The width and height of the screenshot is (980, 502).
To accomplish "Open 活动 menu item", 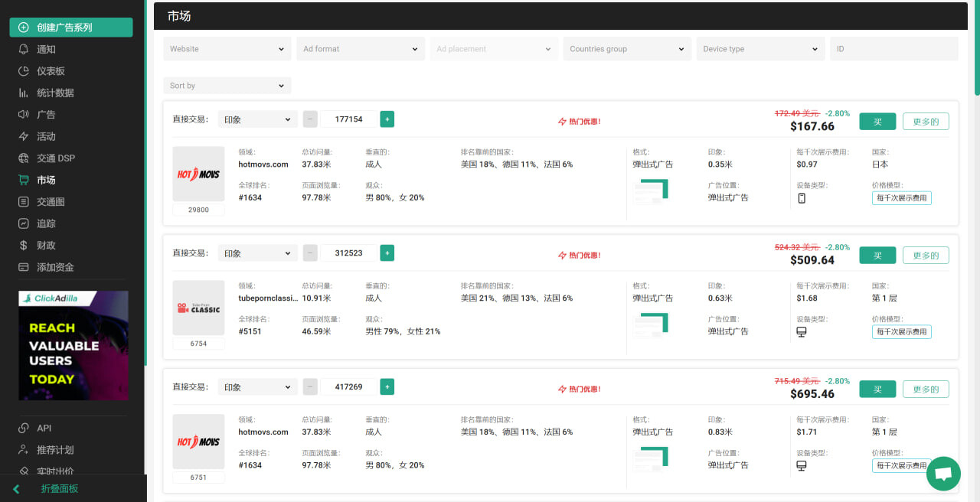I will (46, 136).
